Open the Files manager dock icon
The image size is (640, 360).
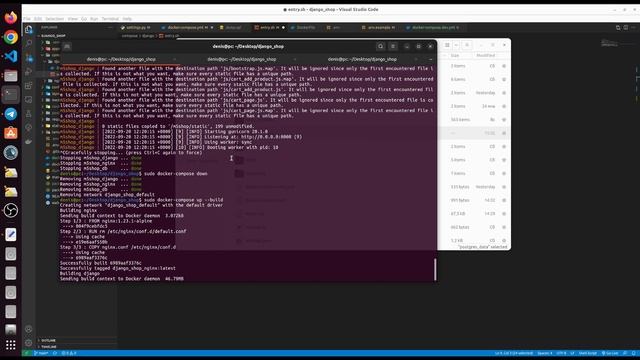point(11,76)
